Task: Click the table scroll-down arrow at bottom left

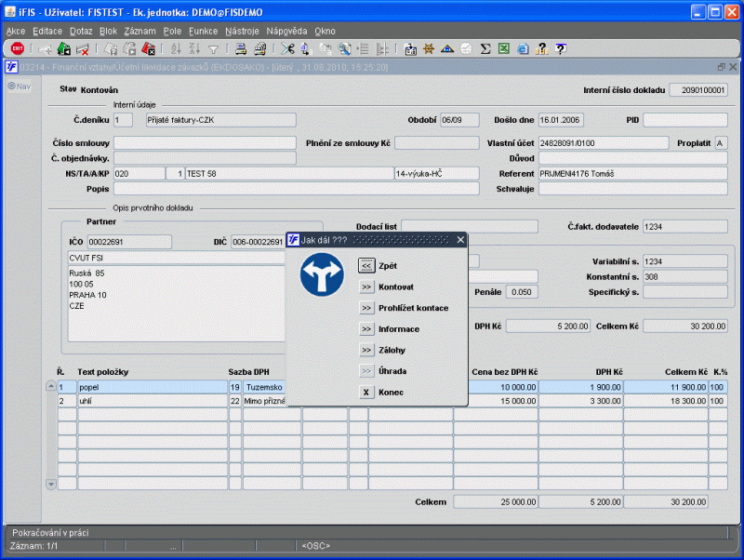Action: (x=51, y=484)
